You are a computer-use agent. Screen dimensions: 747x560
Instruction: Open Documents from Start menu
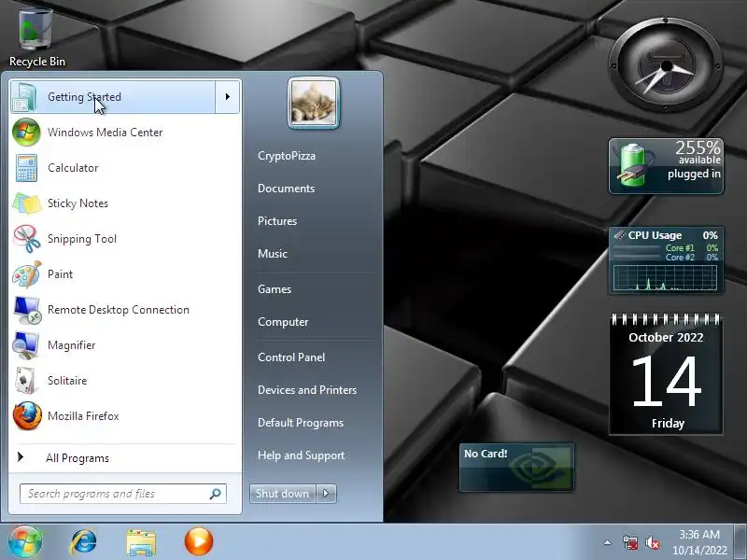pos(286,189)
